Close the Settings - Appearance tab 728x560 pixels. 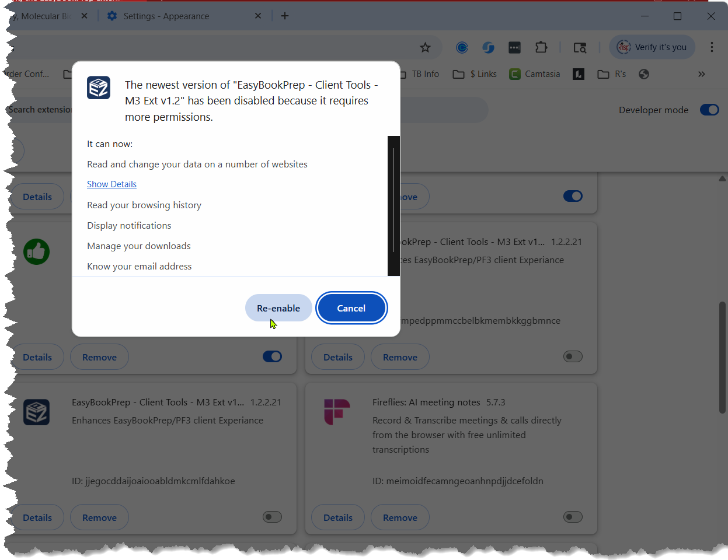(257, 16)
